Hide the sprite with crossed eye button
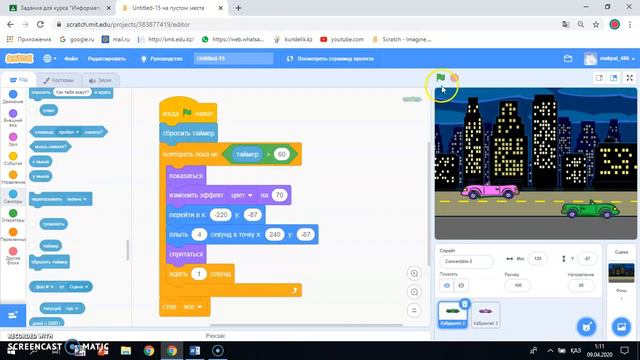Image resolution: width=640 pixels, height=360 pixels. (x=461, y=285)
